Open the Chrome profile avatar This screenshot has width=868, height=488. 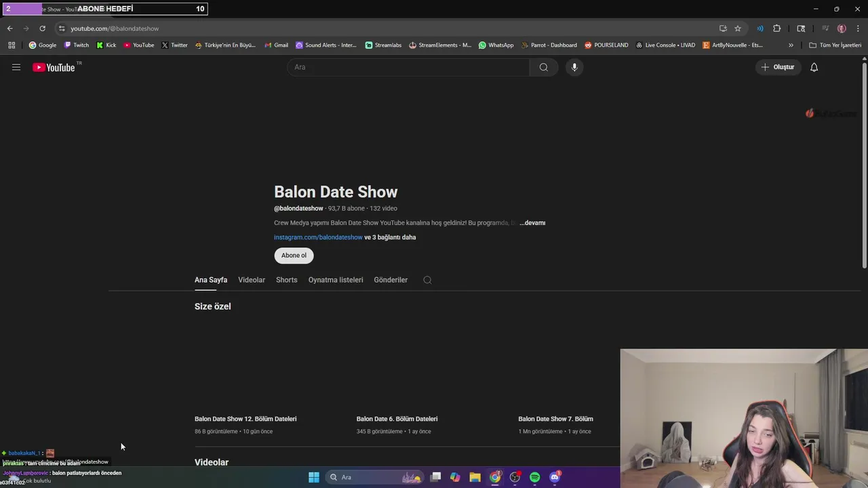[x=842, y=28]
